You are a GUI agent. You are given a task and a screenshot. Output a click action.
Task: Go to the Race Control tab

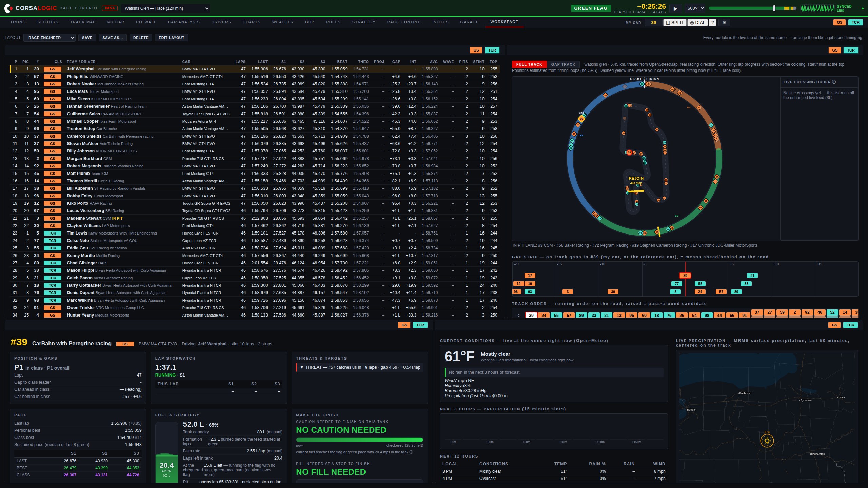pyautogui.click(x=405, y=22)
